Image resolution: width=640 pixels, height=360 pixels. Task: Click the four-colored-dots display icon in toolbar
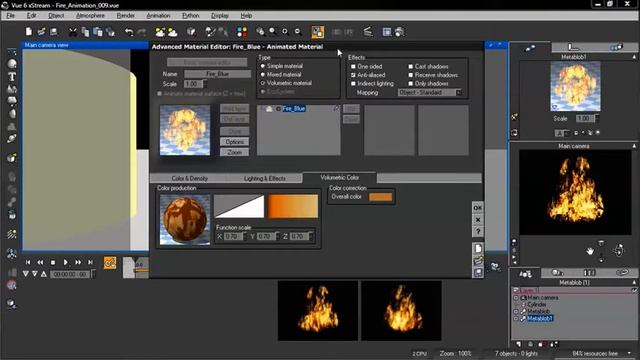pos(242,32)
